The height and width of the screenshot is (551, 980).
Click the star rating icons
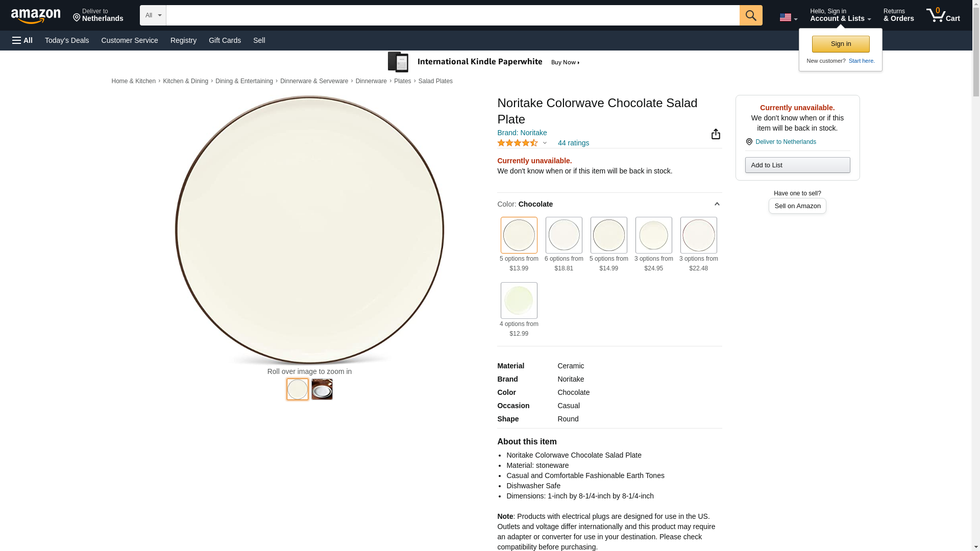click(x=517, y=143)
